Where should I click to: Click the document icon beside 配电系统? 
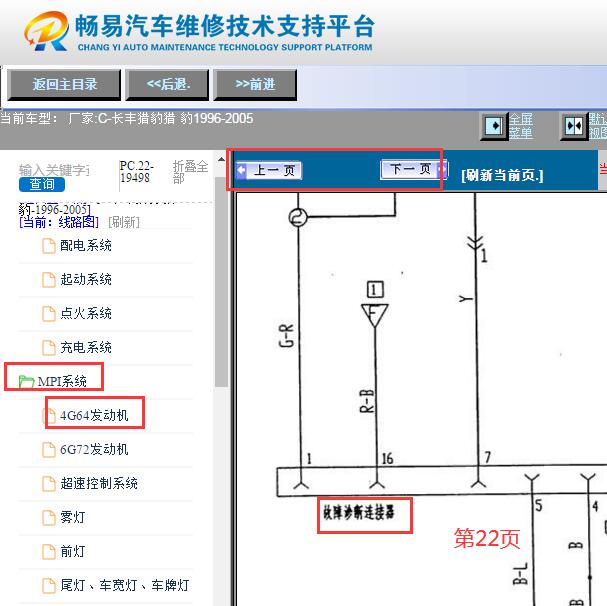coord(49,246)
